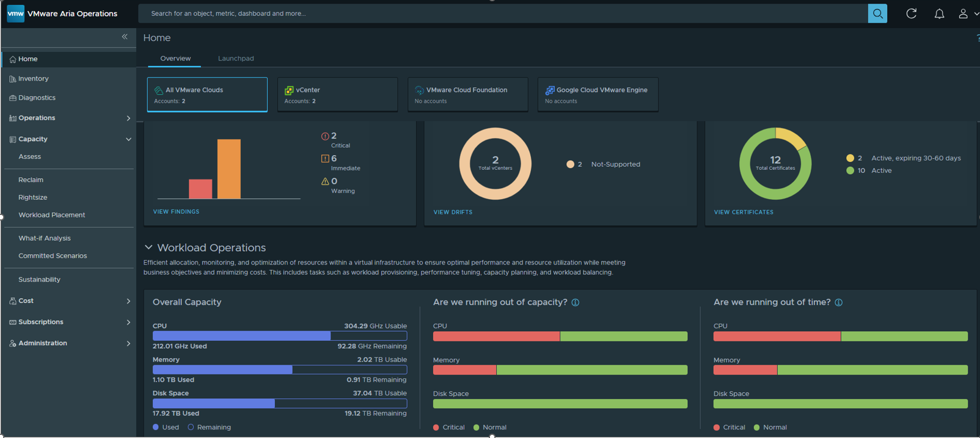Click the Capacity sidebar icon
Viewport: 980px width, 438px height.
point(13,139)
